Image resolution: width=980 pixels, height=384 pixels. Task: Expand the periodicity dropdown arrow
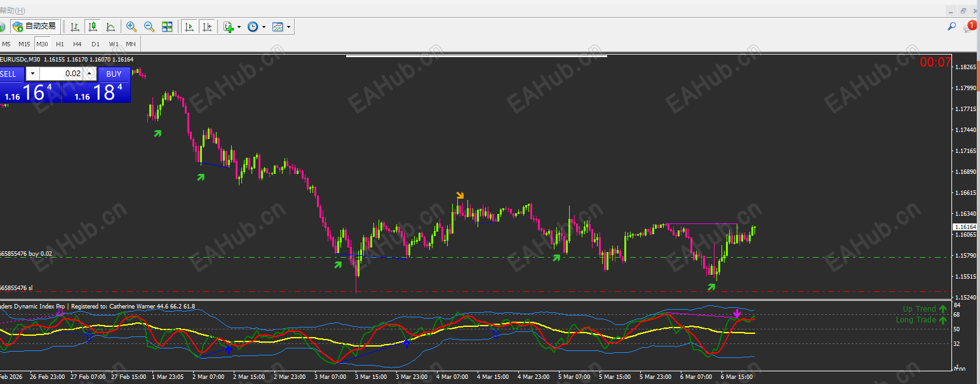(264, 27)
